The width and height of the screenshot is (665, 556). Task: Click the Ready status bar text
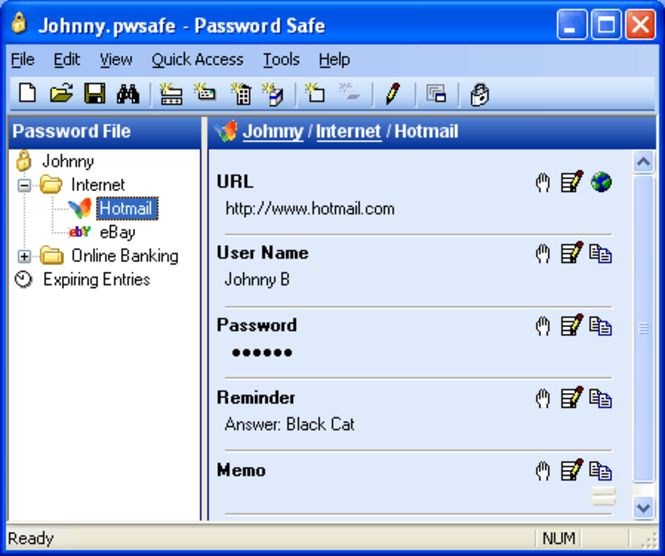click(x=31, y=539)
